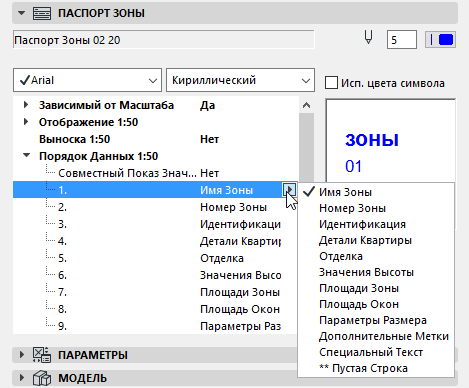Click the Zone Stamp panel icon

(42, 13)
